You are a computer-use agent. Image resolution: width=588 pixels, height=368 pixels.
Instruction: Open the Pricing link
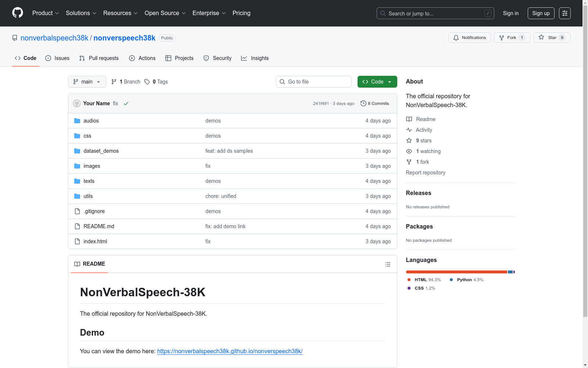[x=241, y=13]
